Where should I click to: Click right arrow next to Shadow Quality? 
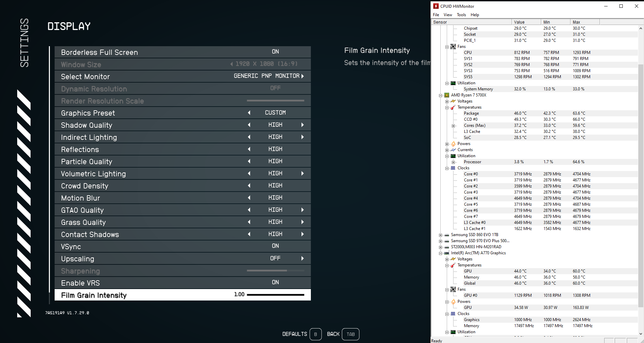point(302,125)
